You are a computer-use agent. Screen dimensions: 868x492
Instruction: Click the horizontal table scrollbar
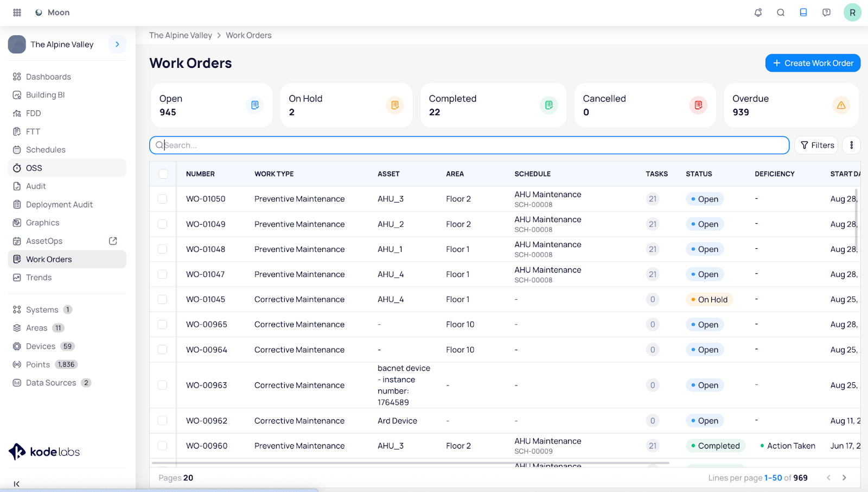click(411, 463)
